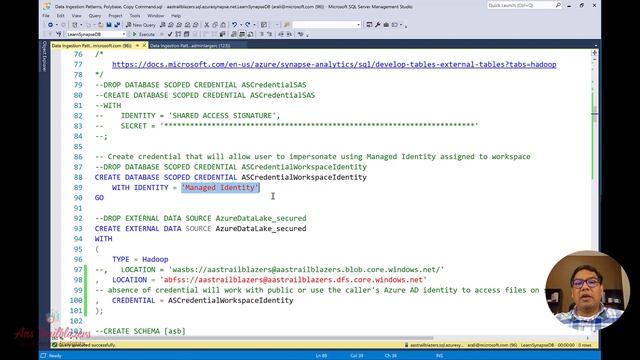Click the server name in the yellow status bar
The image size is (640, 360).
tap(436, 345)
